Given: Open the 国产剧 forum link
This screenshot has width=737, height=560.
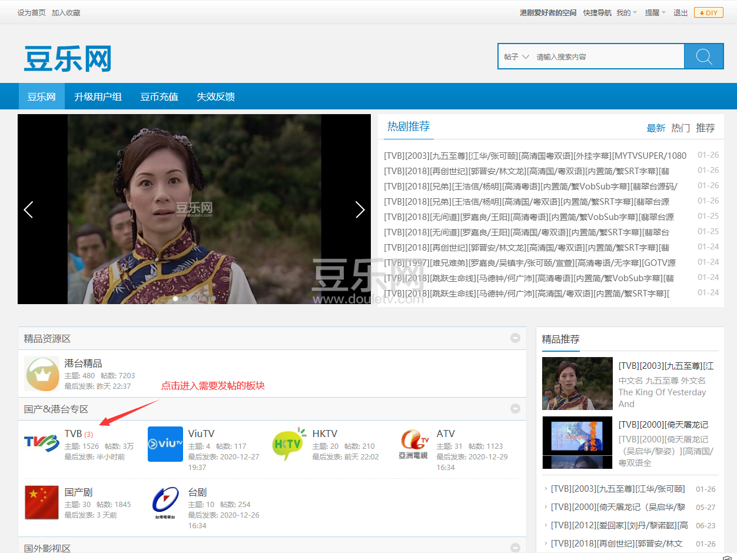Looking at the screenshot, I should coord(78,492).
